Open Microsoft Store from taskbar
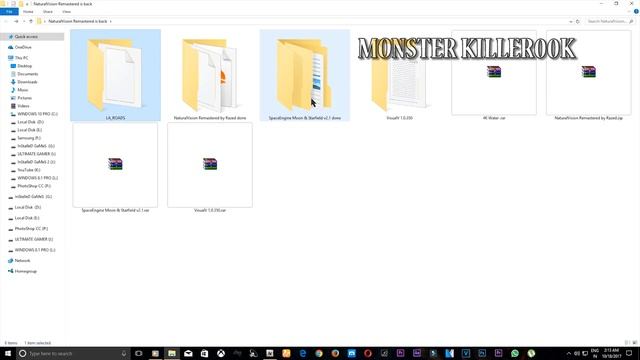The image size is (640, 360). (204, 353)
